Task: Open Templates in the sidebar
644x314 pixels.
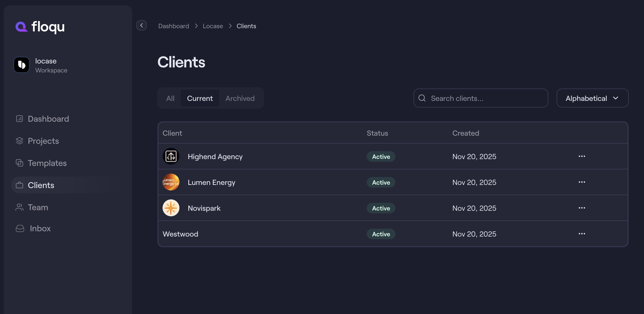Action: [47, 163]
